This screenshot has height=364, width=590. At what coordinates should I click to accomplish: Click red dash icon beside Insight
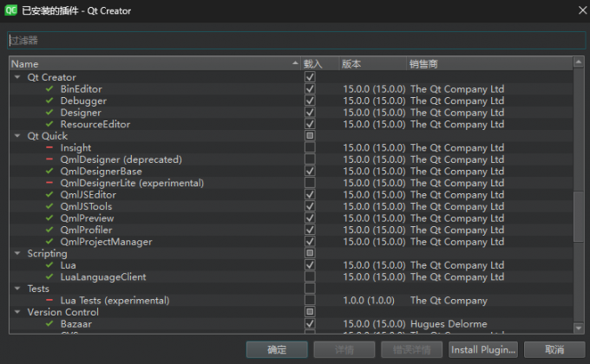pyautogui.click(x=49, y=148)
